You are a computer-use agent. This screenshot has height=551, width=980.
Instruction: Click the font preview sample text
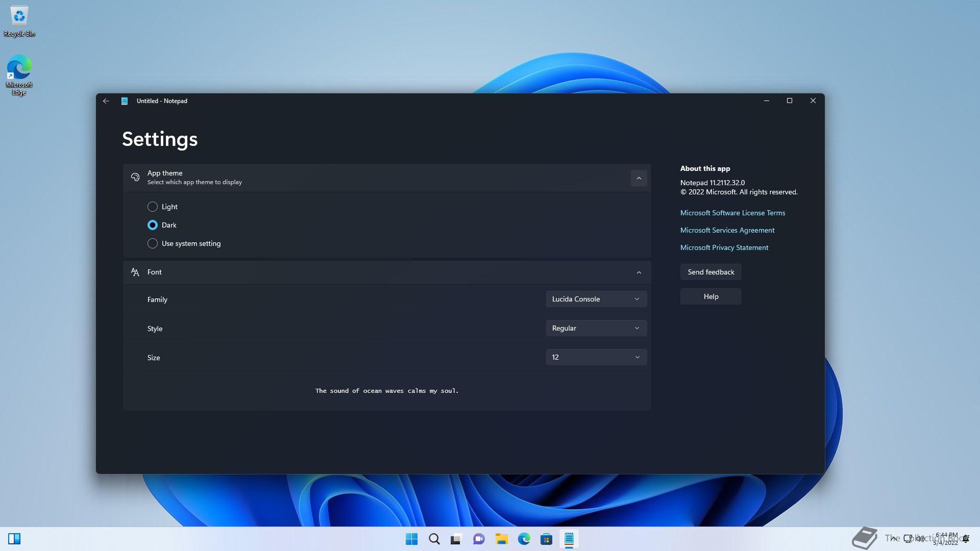(x=387, y=391)
